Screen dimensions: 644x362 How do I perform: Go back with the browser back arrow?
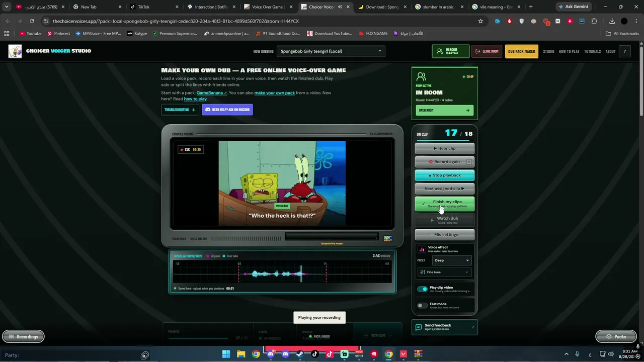[8, 21]
